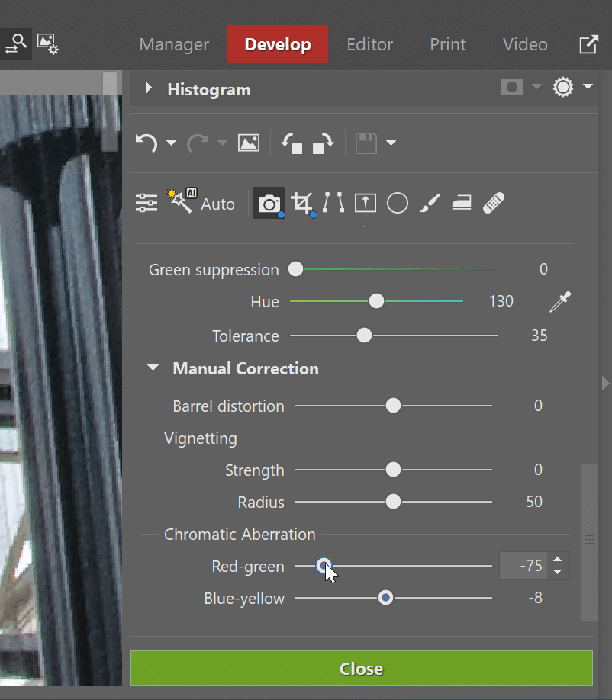Collapse the Manual Correction section
612x700 pixels.
(153, 368)
